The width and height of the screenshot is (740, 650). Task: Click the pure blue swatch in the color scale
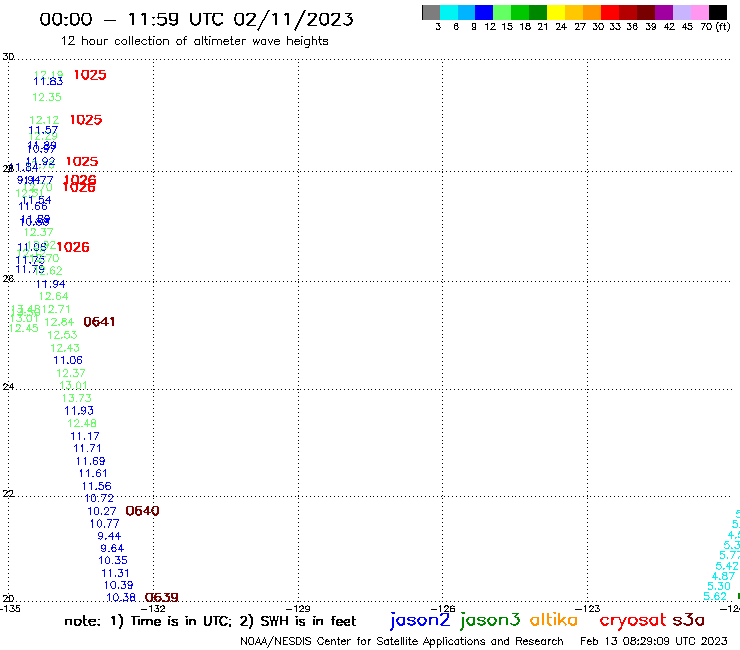484,12
